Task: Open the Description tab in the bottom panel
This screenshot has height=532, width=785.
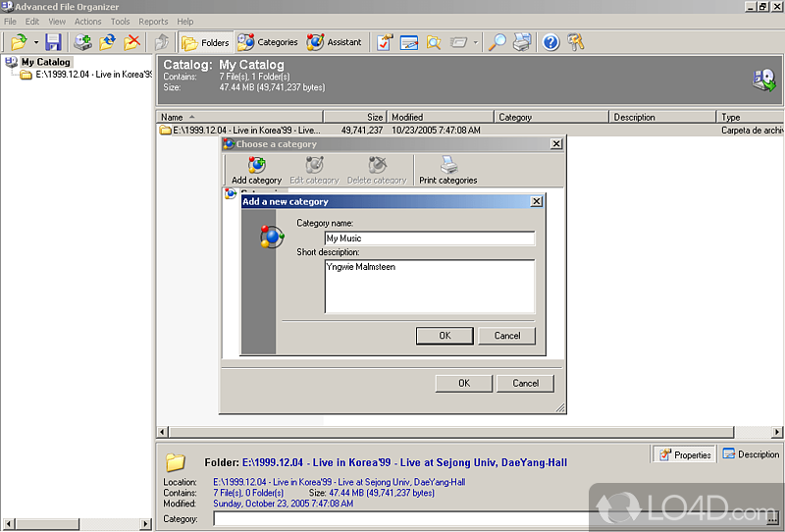Action: pos(751,454)
